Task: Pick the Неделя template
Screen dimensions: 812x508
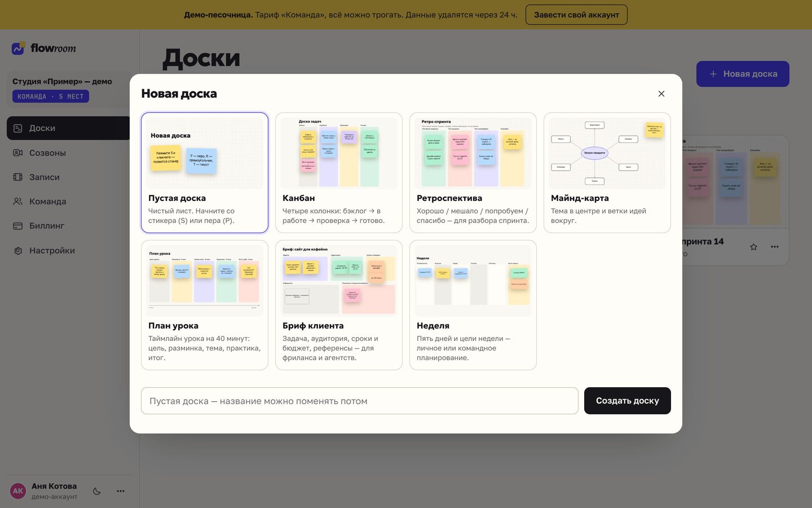Action: (473, 305)
